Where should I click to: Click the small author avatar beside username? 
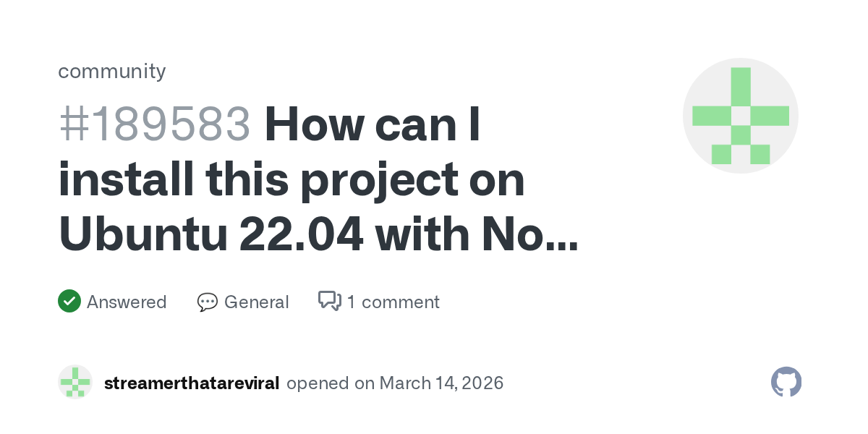coord(75,382)
